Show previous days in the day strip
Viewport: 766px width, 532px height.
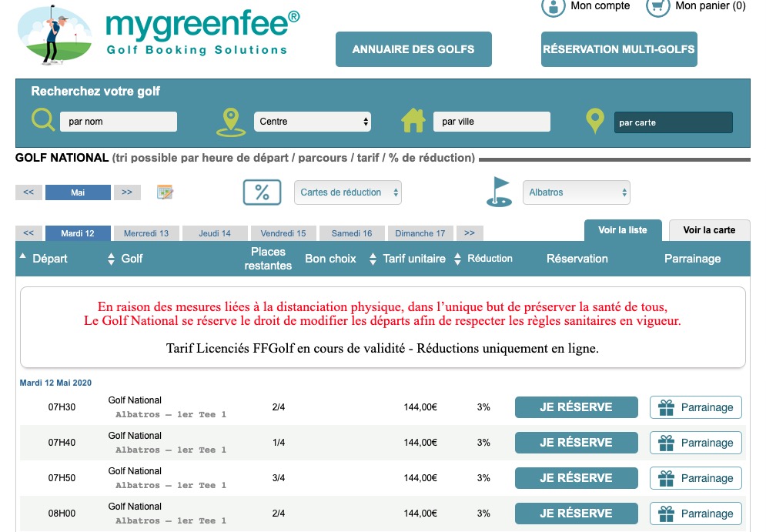(28, 233)
